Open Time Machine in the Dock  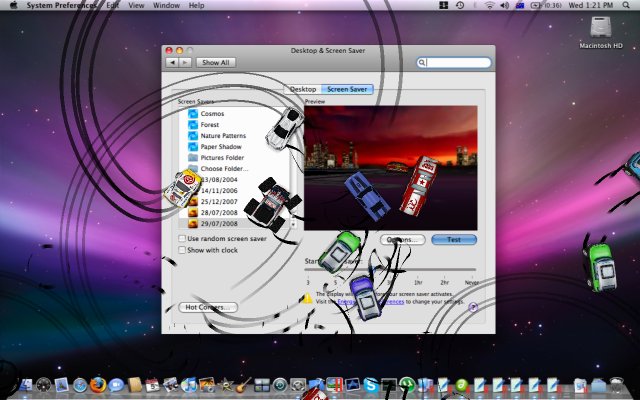280,384
